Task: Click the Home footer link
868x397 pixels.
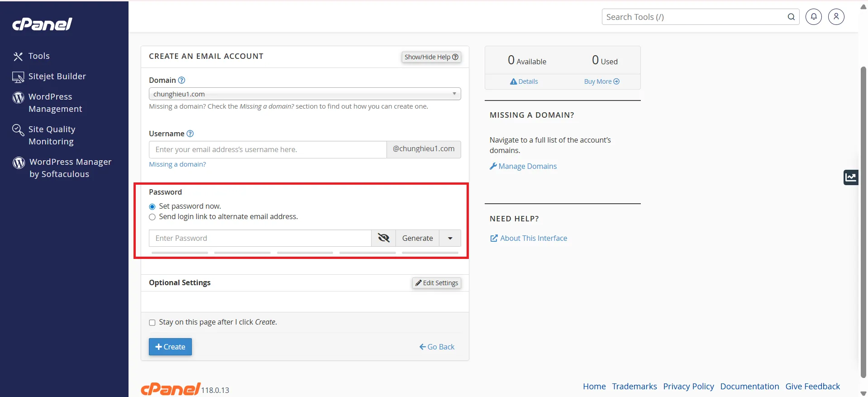Action: coord(594,386)
